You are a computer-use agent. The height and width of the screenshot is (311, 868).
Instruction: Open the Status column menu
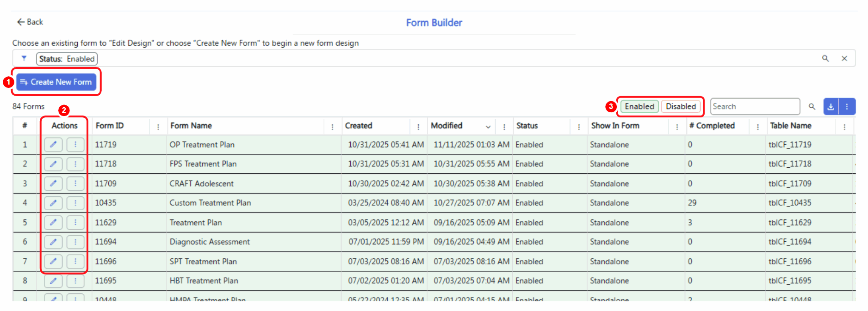click(579, 127)
